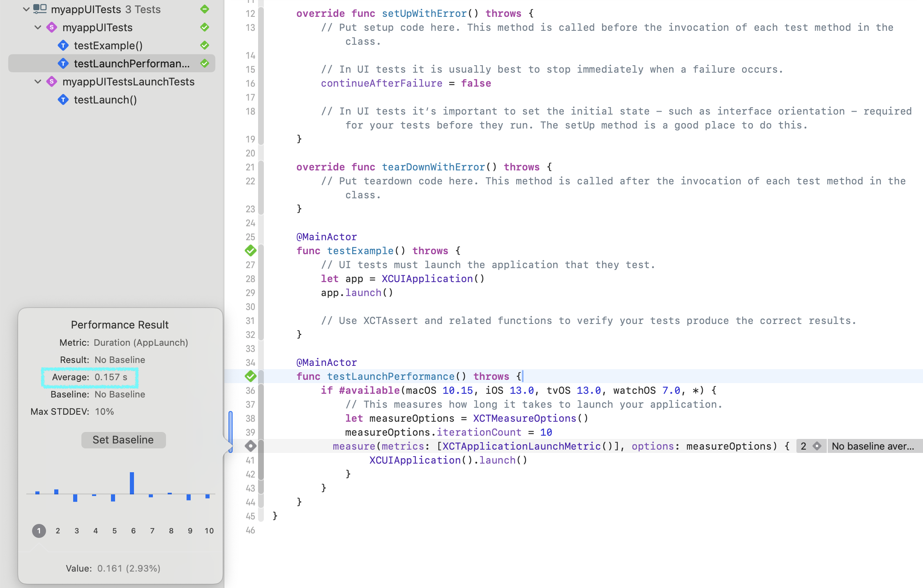Collapse the myappUITests 3 Tests target
Image resolution: width=923 pixels, height=588 pixels.
tap(26, 9)
